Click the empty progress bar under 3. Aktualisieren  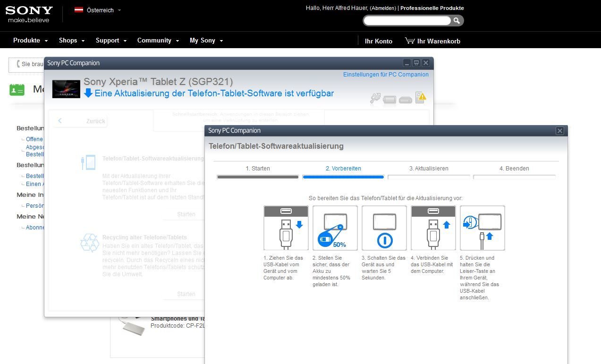[x=429, y=177]
